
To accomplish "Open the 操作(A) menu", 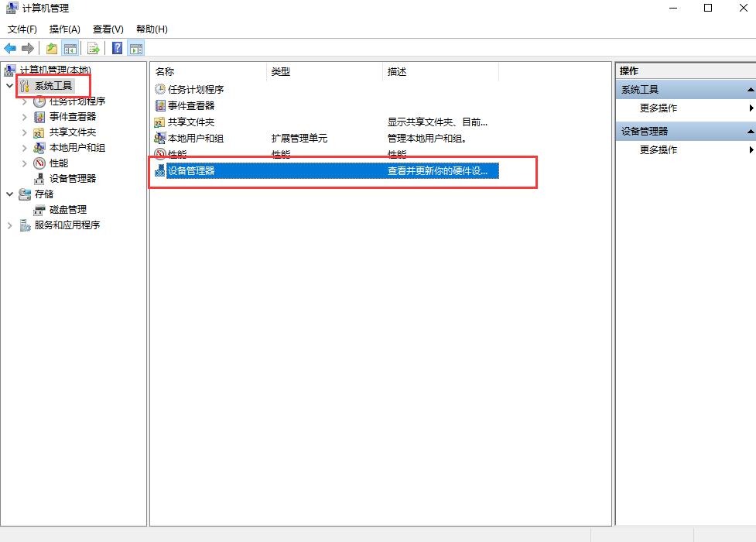I will point(63,29).
